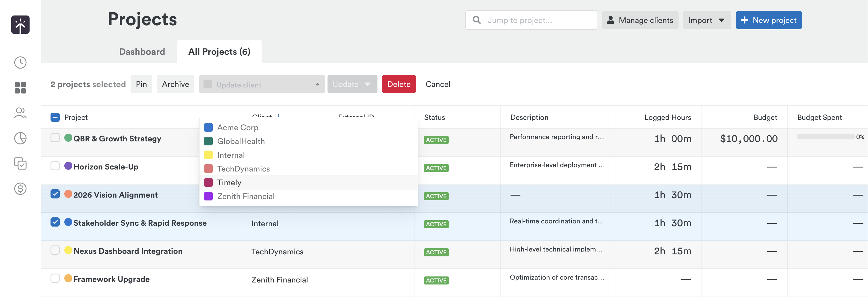Image resolution: width=868 pixels, height=308 pixels.
Task: Check the Horizon Scale-Up checkbox
Action: click(55, 165)
